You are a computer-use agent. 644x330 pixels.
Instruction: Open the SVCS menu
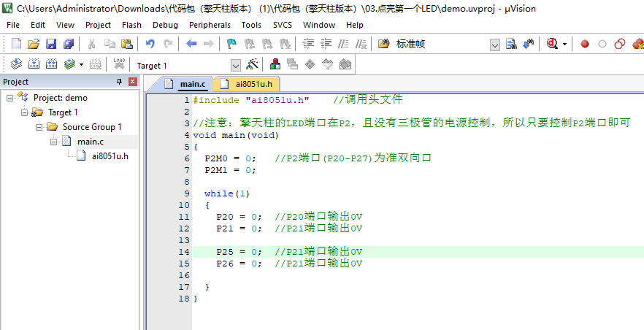tap(283, 25)
